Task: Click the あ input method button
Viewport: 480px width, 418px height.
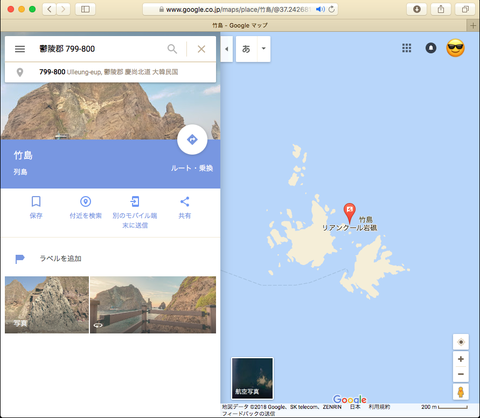Action: [x=246, y=49]
